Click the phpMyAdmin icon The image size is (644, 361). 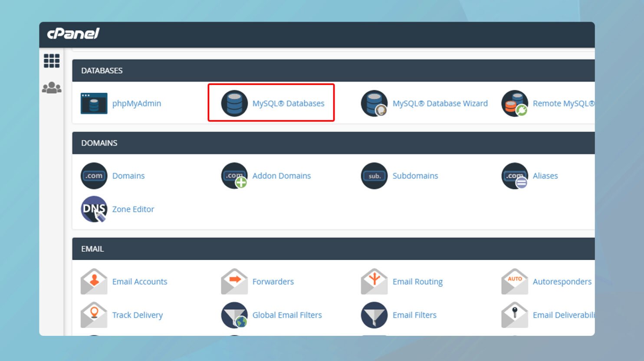coord(94,103)
